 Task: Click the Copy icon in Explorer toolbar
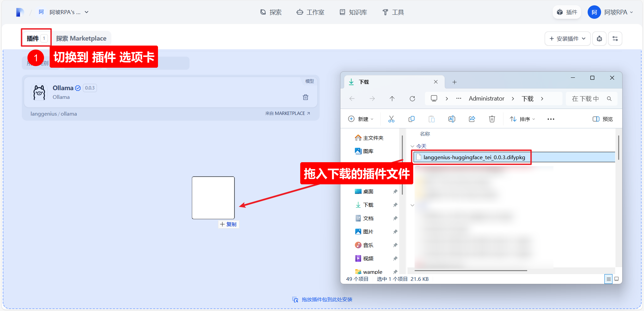click(412, 119)
